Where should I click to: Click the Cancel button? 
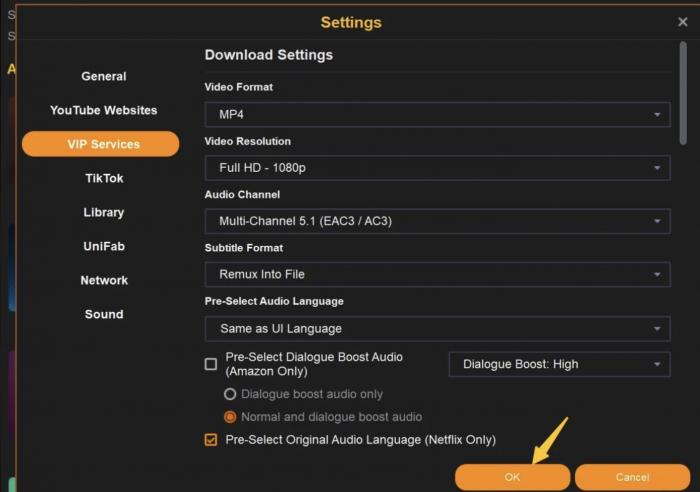pyautogui.click(x=633, y=477)
